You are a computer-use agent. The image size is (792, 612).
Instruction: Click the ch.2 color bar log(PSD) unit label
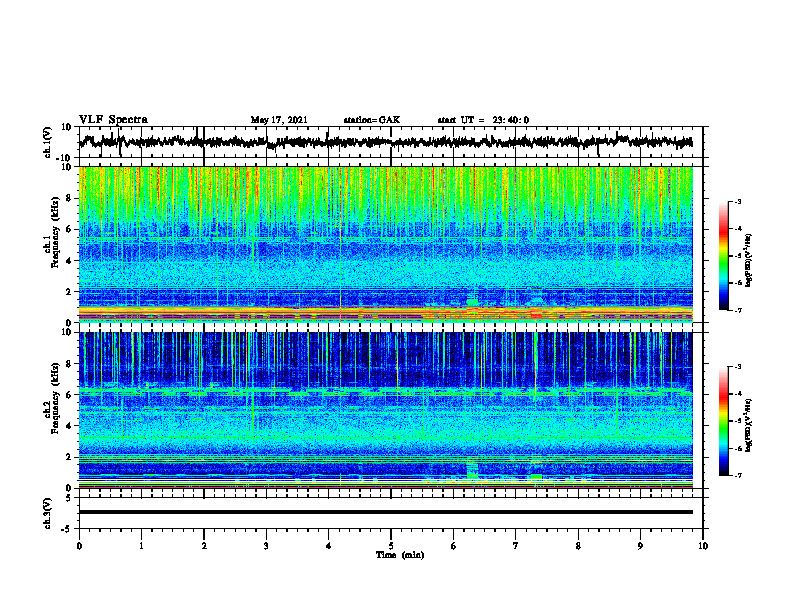pos(749,425)
